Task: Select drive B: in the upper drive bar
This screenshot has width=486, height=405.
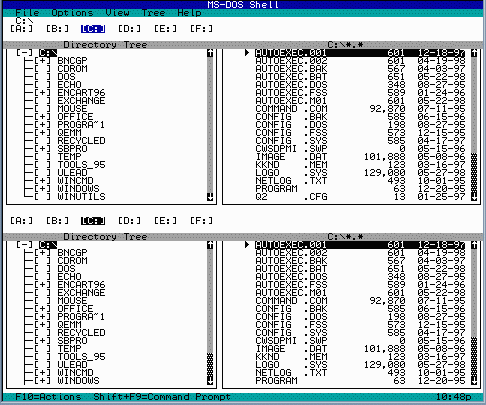Action: coord(58,29)
